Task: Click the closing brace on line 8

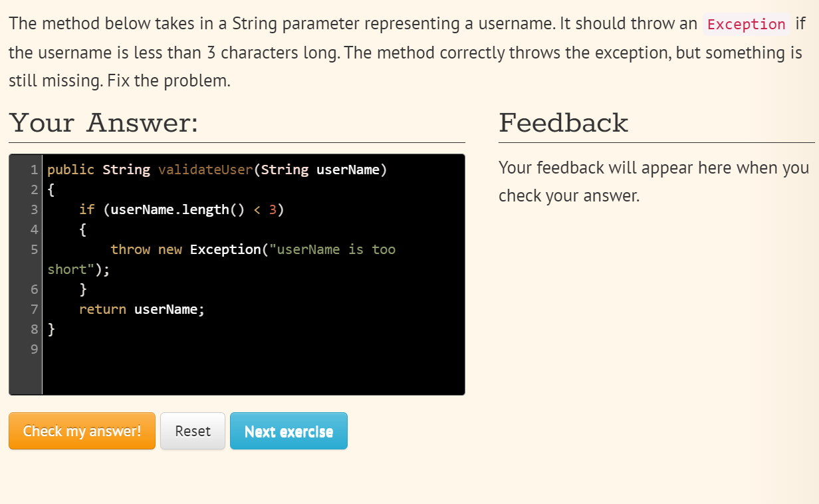Action: pos(51,329)
